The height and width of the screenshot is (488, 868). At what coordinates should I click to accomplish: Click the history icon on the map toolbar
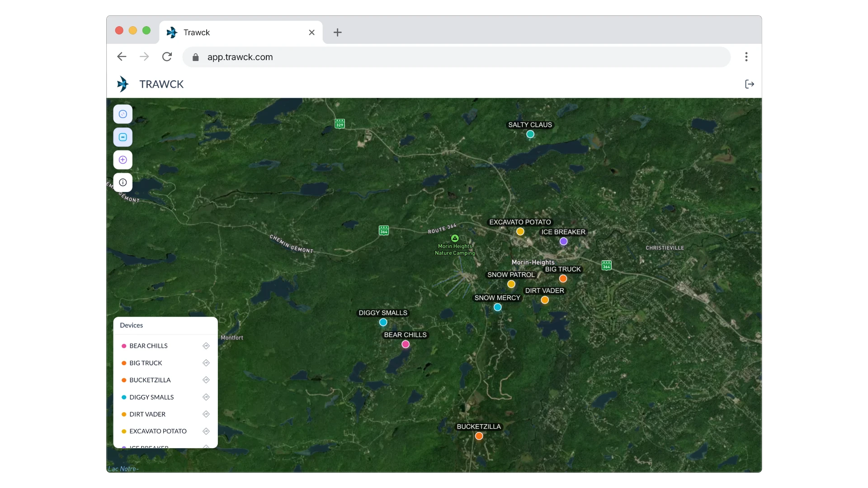tap(123, 114)
